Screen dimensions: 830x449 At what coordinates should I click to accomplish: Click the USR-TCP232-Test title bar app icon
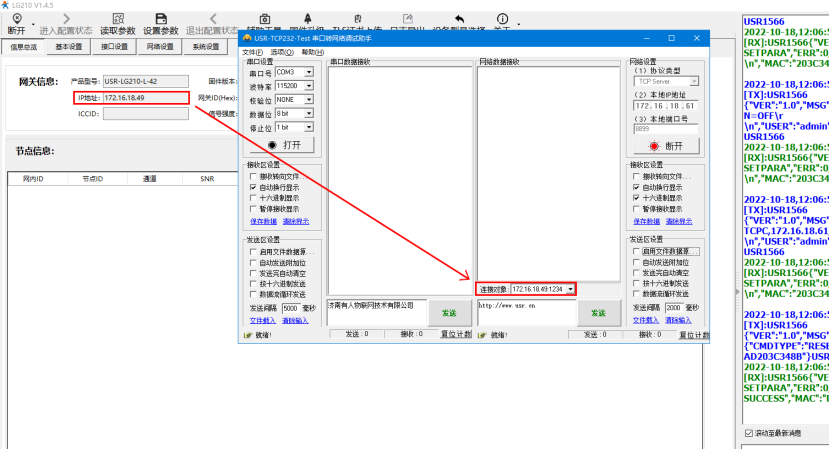click(247, 38)
